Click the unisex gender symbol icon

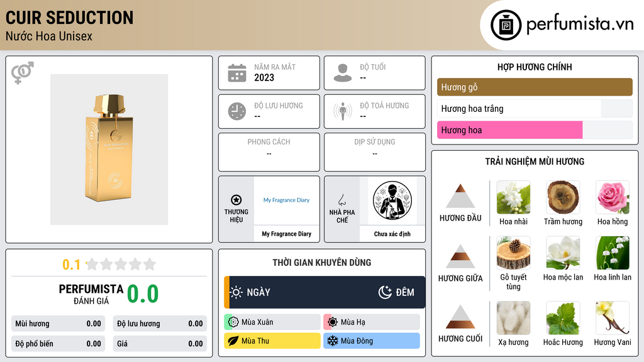[x=23, y=72]
